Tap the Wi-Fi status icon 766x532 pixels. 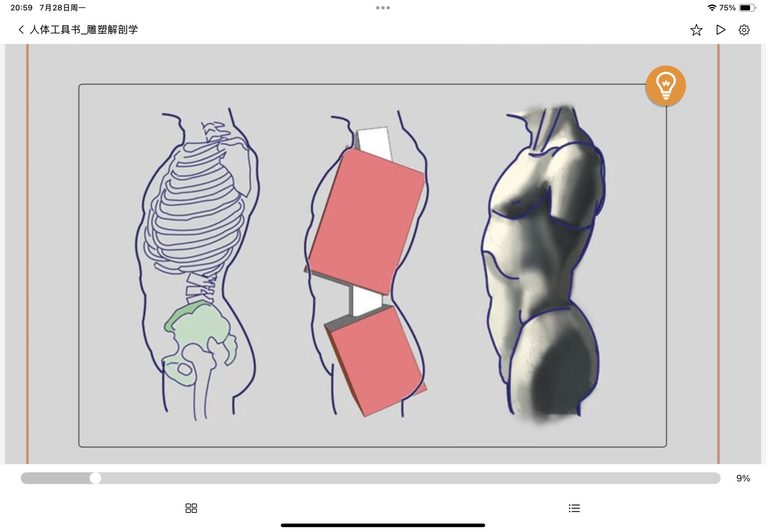coord(712,8)
